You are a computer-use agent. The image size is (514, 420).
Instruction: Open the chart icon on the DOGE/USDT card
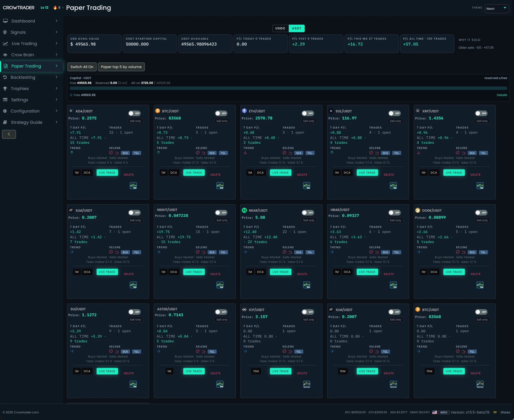click(480, 285)
